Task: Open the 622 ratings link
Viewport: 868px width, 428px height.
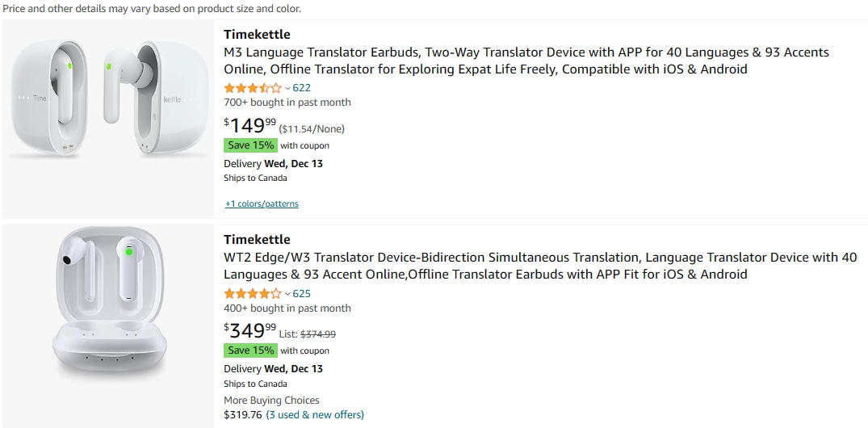Action: click(301, 88)
